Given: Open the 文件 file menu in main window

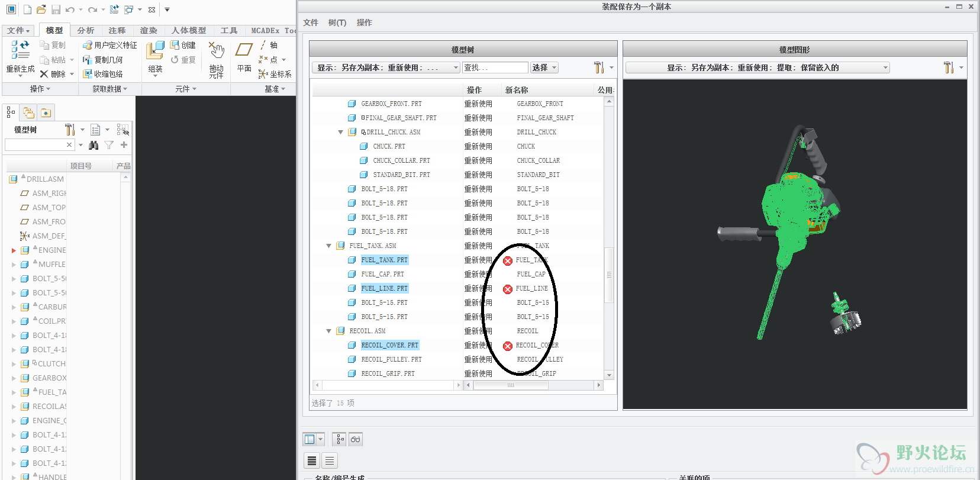Looking at the screenshot, I should (18, 30).
